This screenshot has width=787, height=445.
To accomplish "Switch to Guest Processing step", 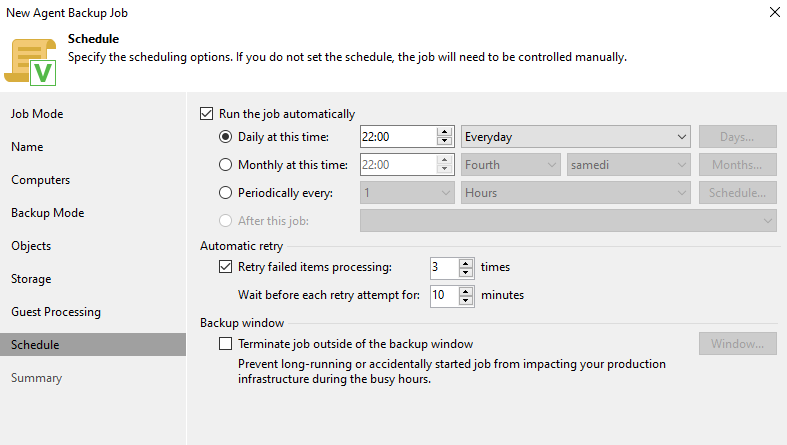I will tap(56, 312).
